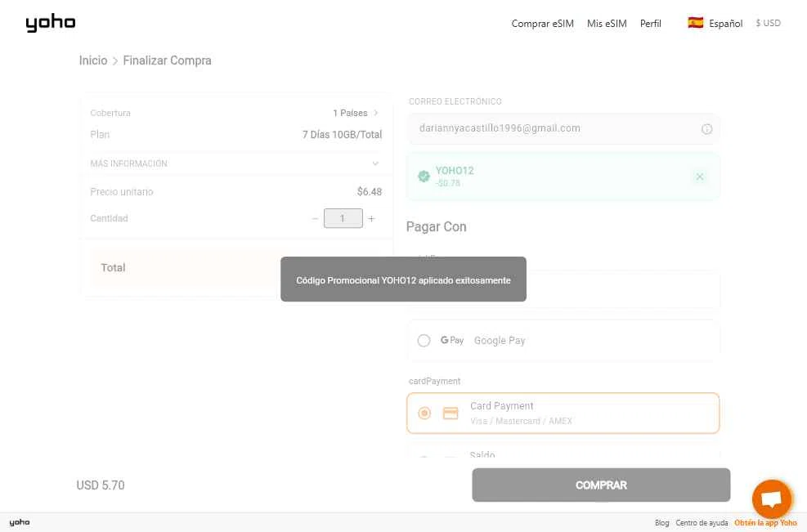Viewport: 807px width, 532px height.
Task: Click the 'CORREO ELECTRÓNICO' field label
Action: click(x=455, y=101)
